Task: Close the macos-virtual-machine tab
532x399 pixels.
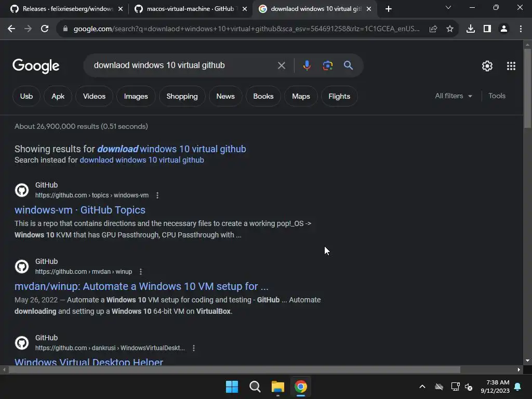Action: (x=245, y=9)
